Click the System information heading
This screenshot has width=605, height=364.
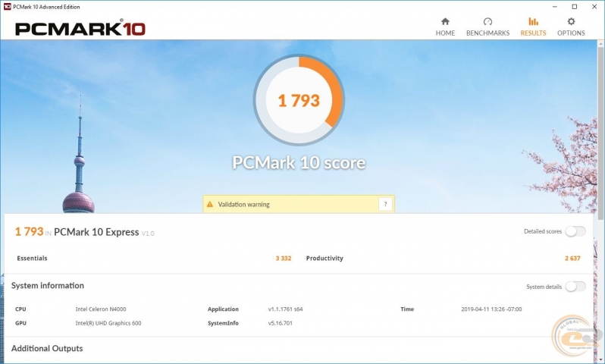click(x=48, y=286)
